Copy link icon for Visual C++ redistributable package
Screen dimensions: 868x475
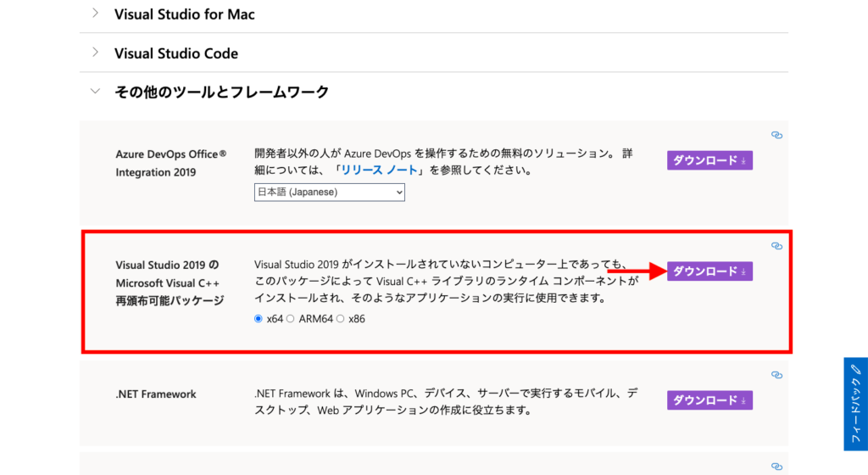tap(776, 246)
